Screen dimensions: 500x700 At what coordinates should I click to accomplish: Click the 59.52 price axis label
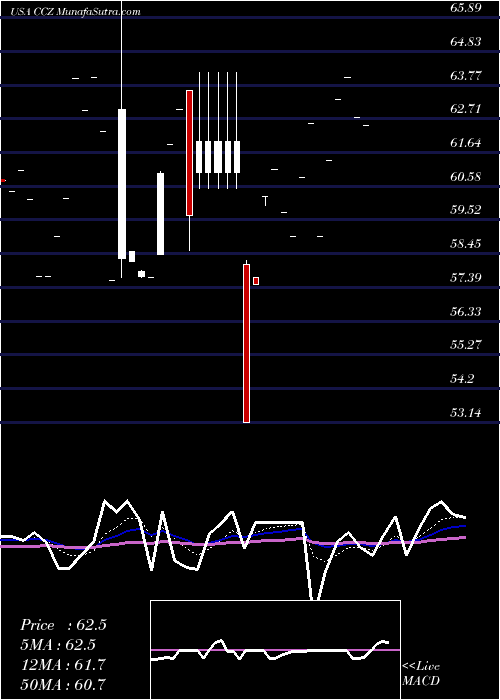click(466, 210)
